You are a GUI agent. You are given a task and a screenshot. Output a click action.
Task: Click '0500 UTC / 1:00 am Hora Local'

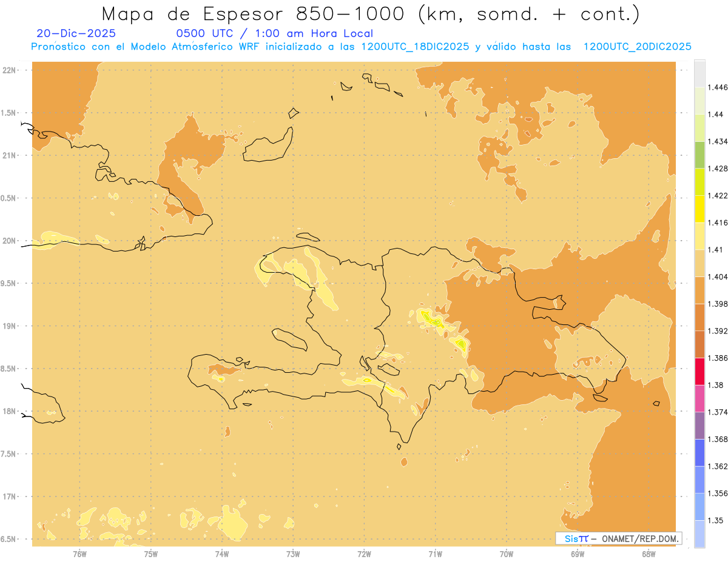point(275,33)
